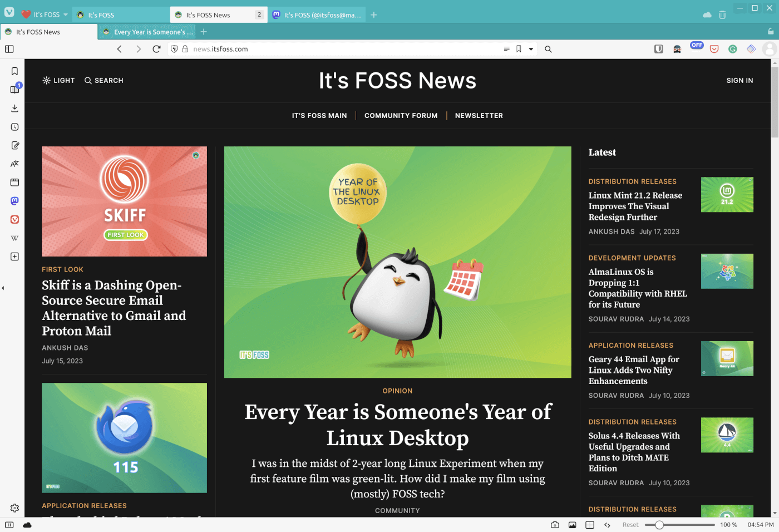This screenshot has width=779, height=532.
Task: Open the Bitwarden extension
Action: pyautogui.click(x=658, y=49)
